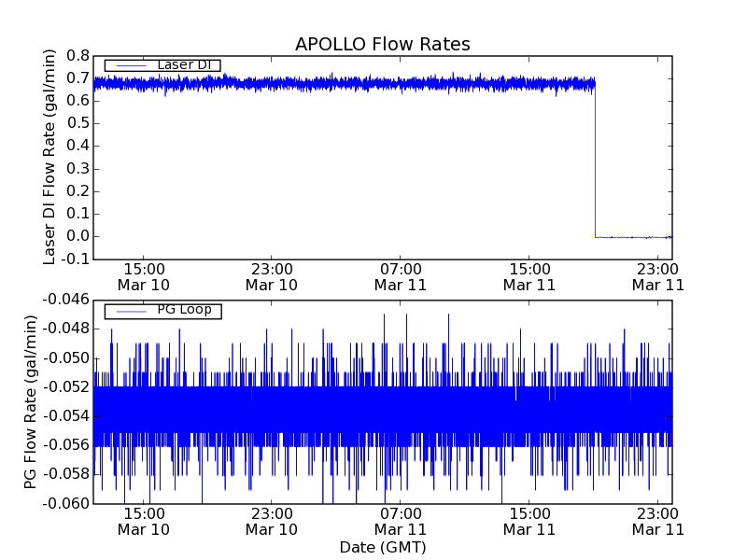747x560 pixels.
Task: Click 07:00 Mar 11 label under upper plot
Action: pos(400,276)
